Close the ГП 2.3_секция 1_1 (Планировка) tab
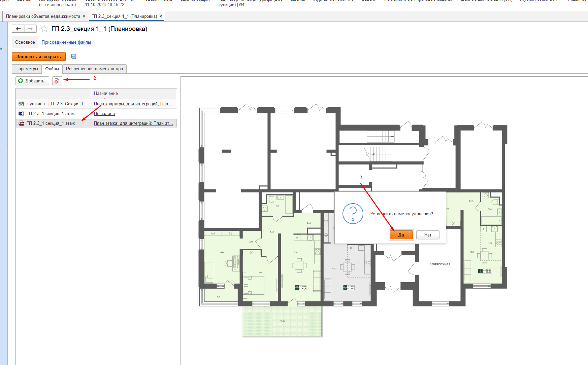The height and width of the screenshot is (365, 588). (x=161, y=16)
